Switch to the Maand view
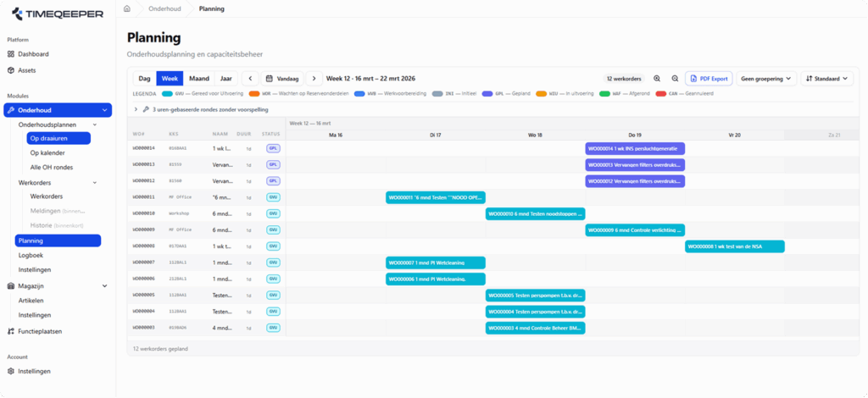This screenshot has width=868, height=398. click(x=199, y=79)
